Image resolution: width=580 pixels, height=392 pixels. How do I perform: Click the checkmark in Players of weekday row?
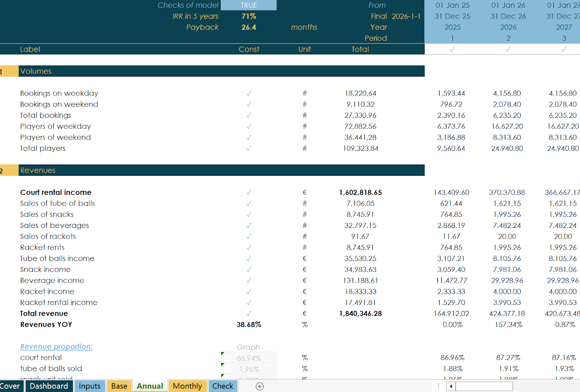249,126
